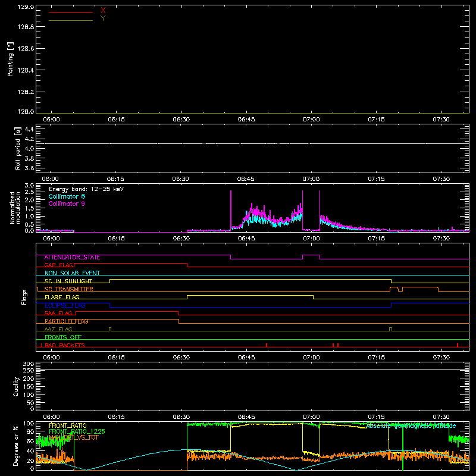Click the Roll period axis title

pyautogui.click(x=18, y=148)
